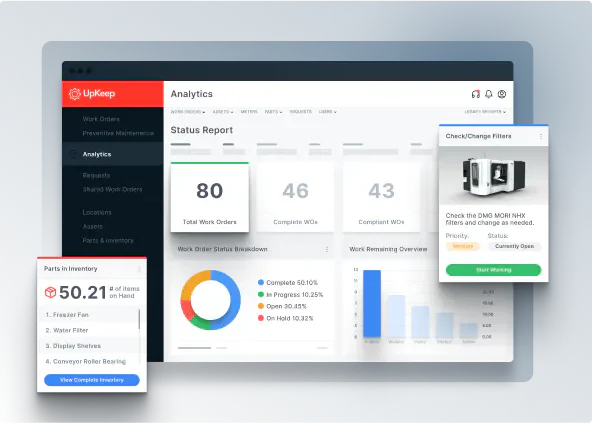Click the On Hold 10.32% red legend dot
This screenshot has height=423, width=592.
click(261, 318)
